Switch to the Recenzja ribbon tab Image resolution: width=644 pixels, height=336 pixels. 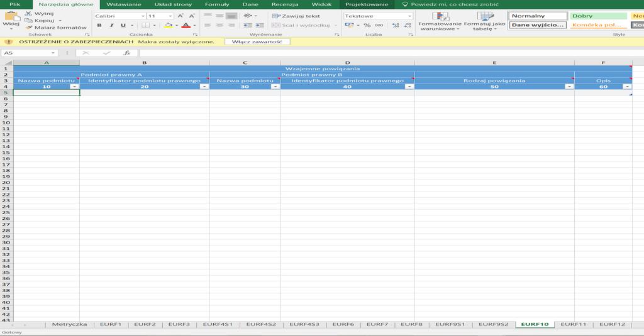pos(285,4)
